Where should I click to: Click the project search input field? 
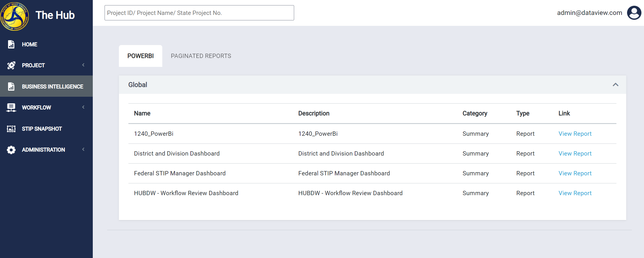[199, 13]
